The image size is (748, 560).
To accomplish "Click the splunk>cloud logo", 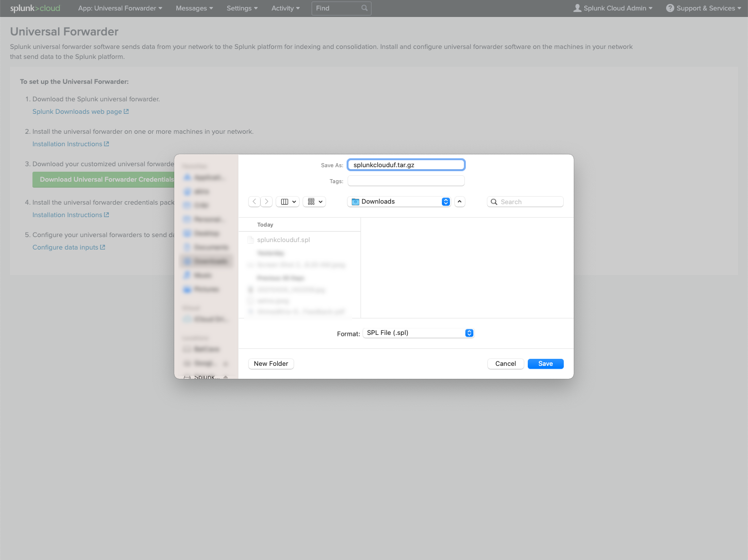I will tap(35, 8).
